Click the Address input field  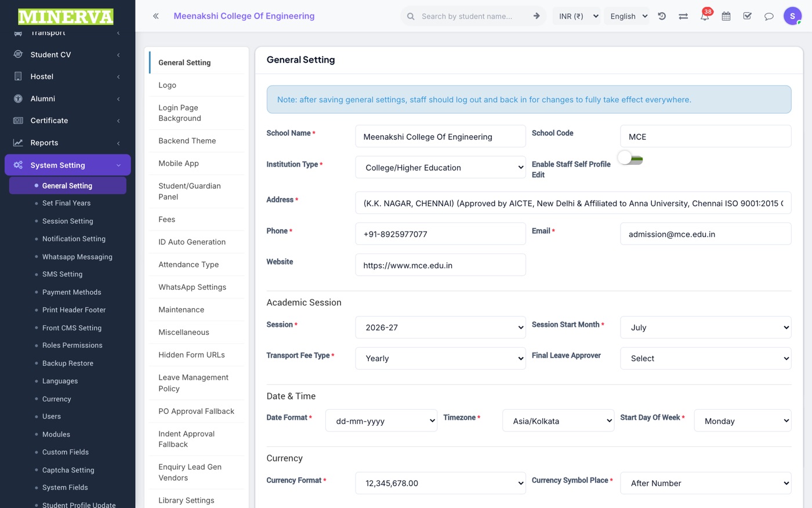(x=573, y=203)
